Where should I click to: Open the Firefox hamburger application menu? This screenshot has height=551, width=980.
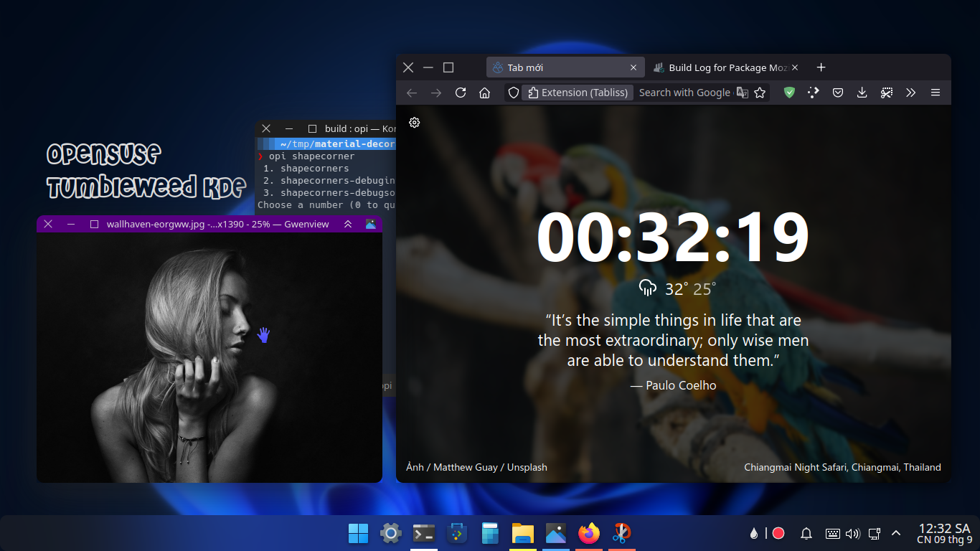coord(936,93)
